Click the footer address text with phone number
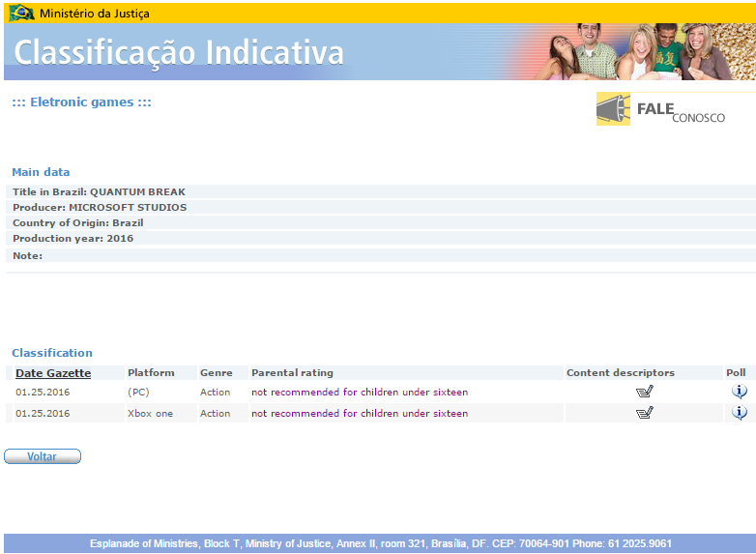Viewport: 756px width, 554px height. coord(380,543)
